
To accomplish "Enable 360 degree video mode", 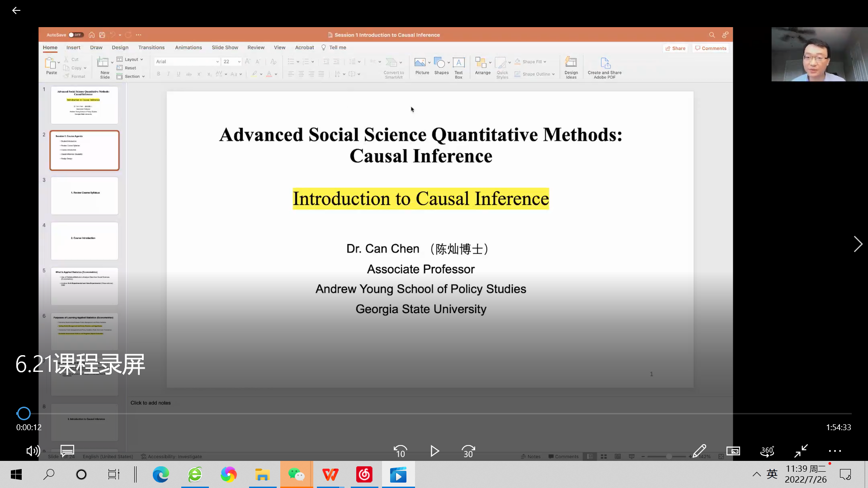I will [x=767, y=451].
